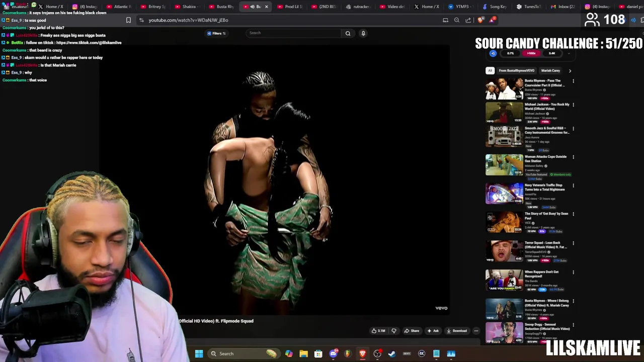Select From BustaRhymesVEVO chip
The image size is (644, 362).
point(516,71)
